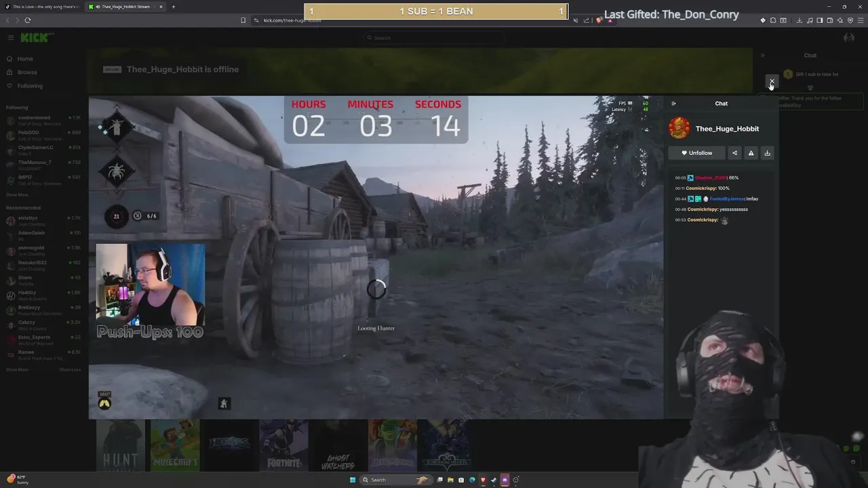The image size is (868, 488).
Task: Click the Unfollow button
Action: pos(696,153)
